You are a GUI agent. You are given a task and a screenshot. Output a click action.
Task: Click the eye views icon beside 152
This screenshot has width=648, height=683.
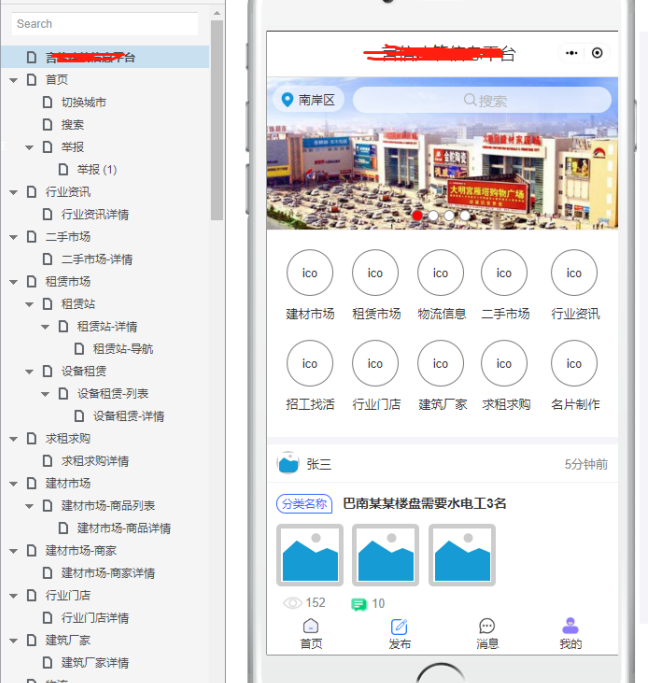(292, 603)
